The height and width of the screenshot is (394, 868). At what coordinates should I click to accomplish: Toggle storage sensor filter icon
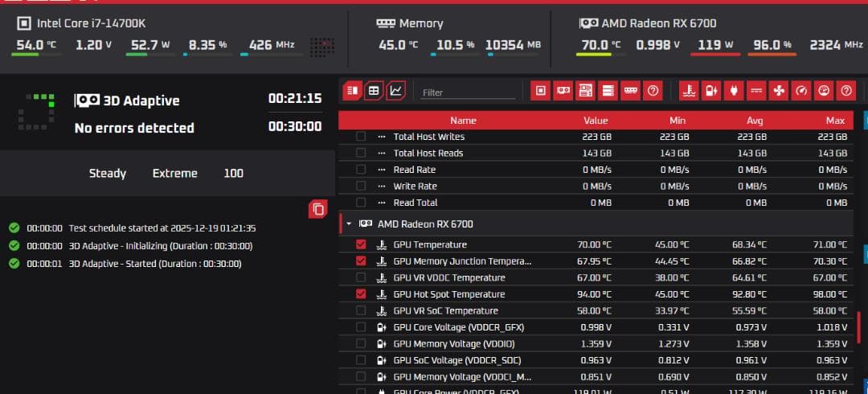608,90
